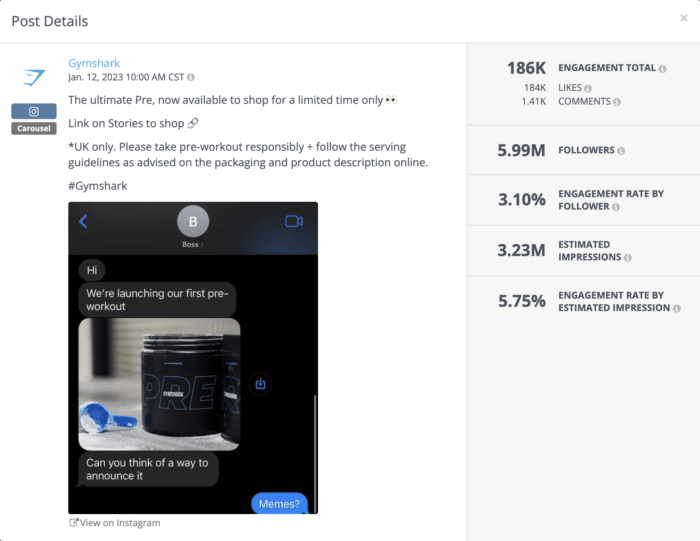This screenshot has height=541, width=700.
Task: Show info for Engagement Rate by Estimated Impression
Action: (x=677, y=308)
